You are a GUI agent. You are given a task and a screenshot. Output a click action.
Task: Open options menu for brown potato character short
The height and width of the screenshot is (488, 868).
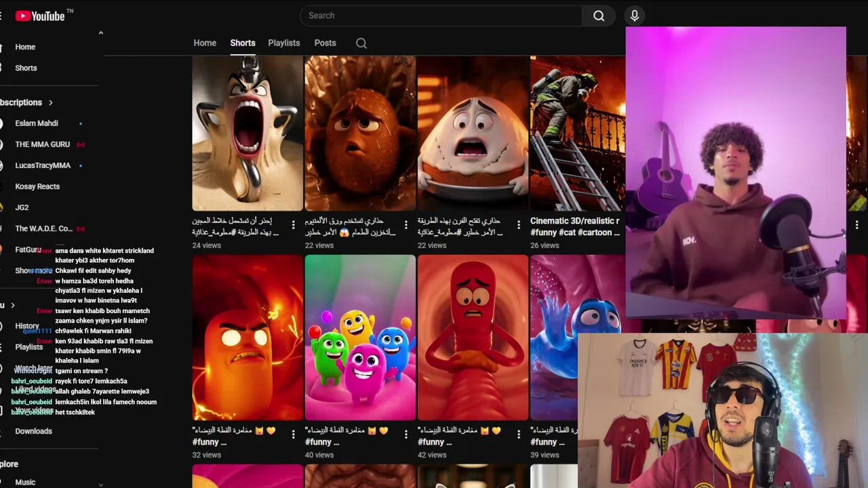[x=406, y=225]
